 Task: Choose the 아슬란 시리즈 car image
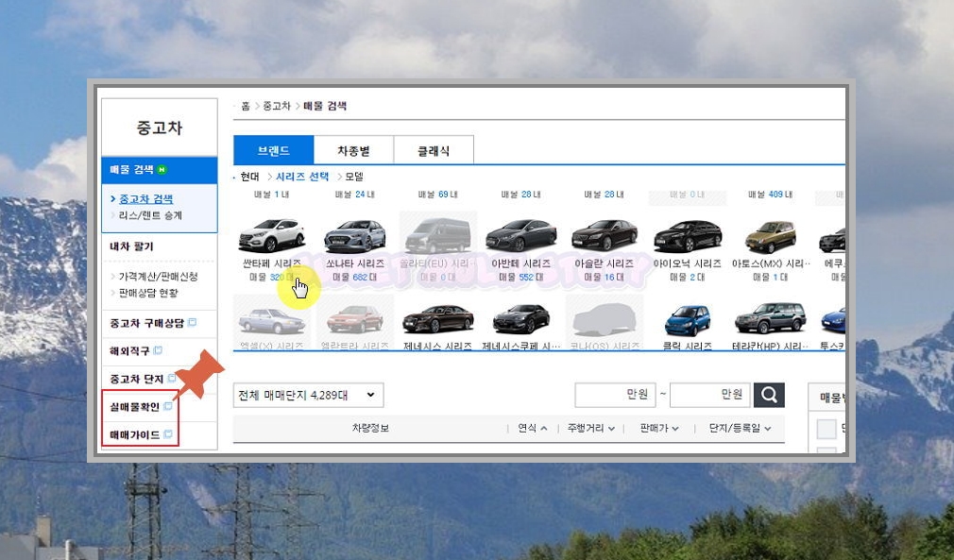pos(605,236)
